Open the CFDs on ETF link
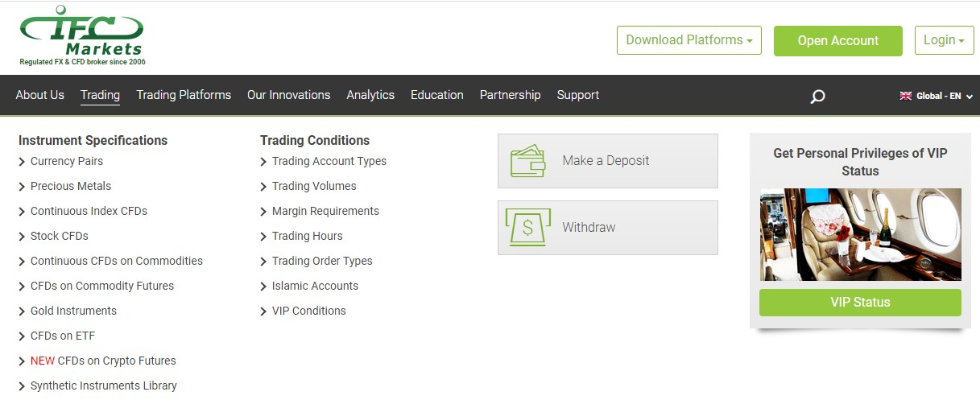The width and height of the screenshot is (980, 400). [x=63, y=336]
